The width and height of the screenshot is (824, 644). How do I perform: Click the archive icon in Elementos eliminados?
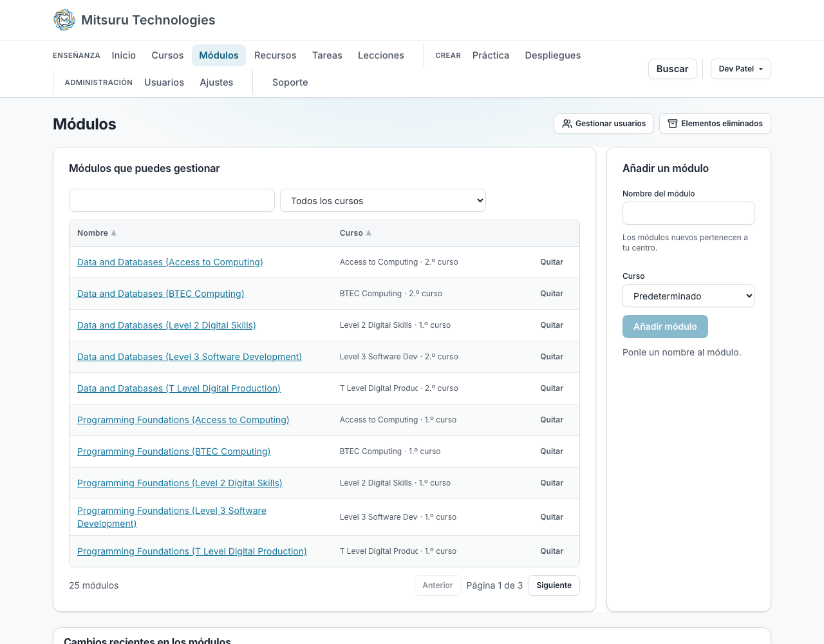point(673,124)
